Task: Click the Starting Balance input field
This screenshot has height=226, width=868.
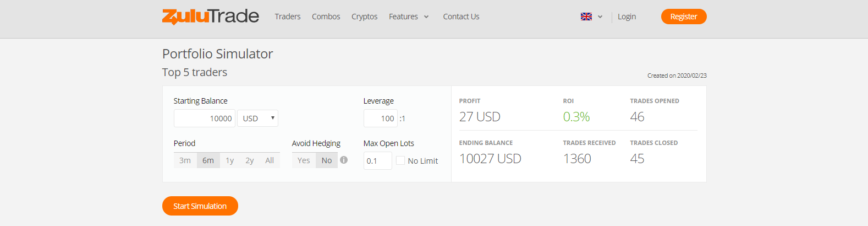Action: 205,119
